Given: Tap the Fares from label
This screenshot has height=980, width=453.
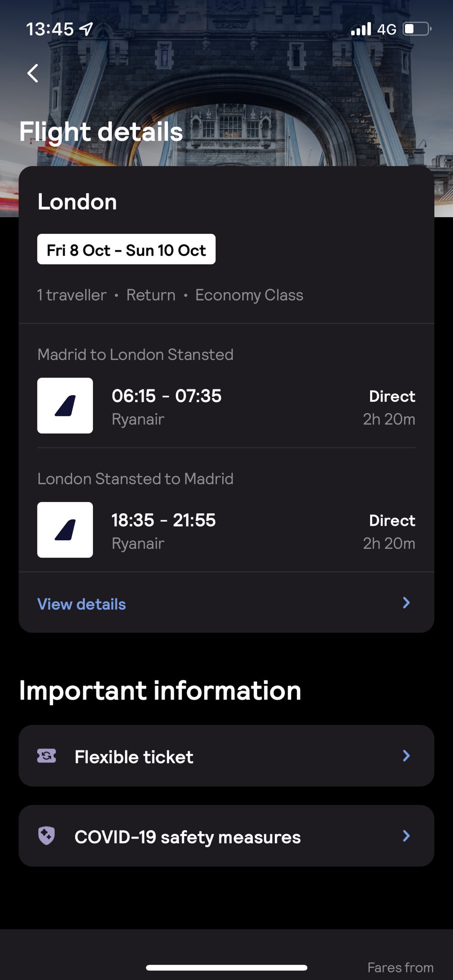Looking at the screenshot, I should 400,968.
